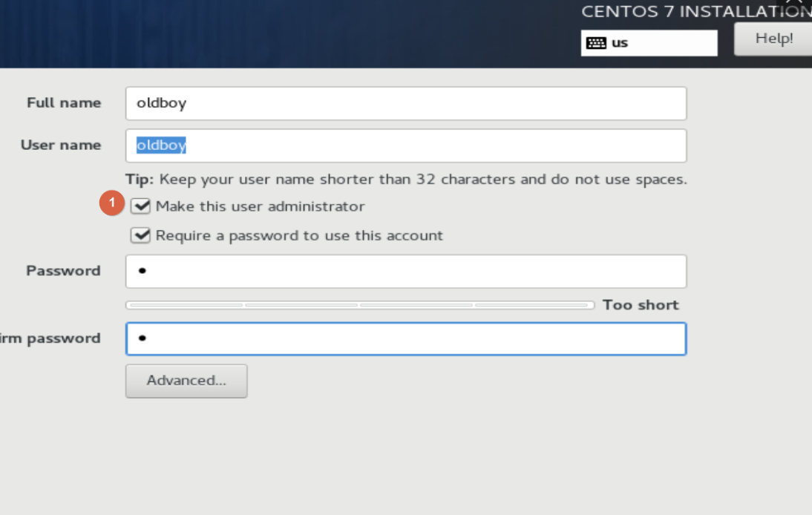Open the Help! button
The height and width of the screenshot is (515, 812).
(773, 39)
